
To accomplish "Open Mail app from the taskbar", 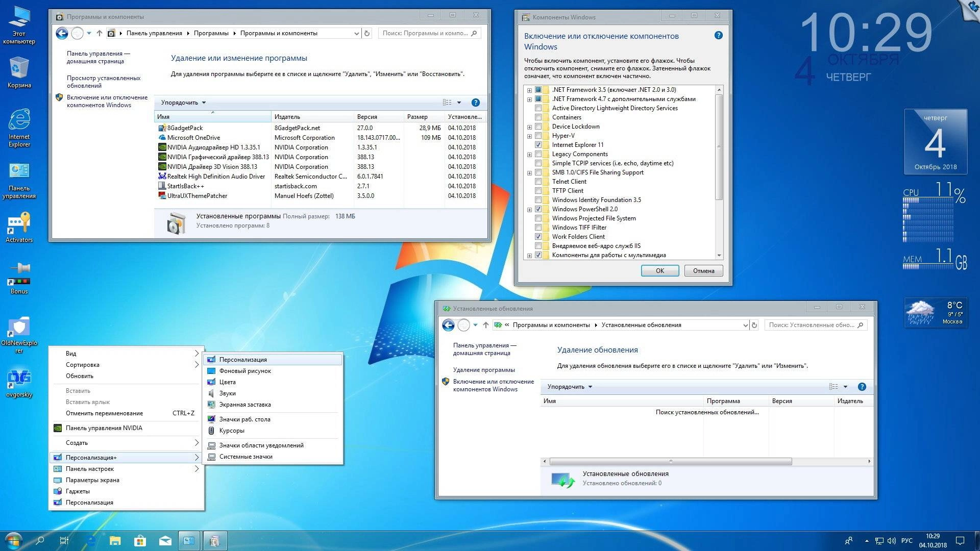I will click(164, 540).
